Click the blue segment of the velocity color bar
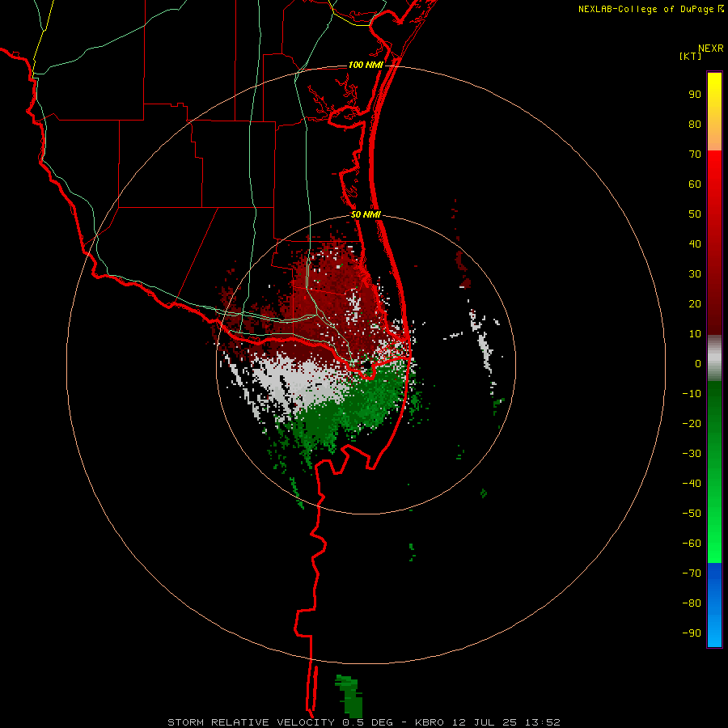The height and width of the screenshot is (728, 728). 714,605
